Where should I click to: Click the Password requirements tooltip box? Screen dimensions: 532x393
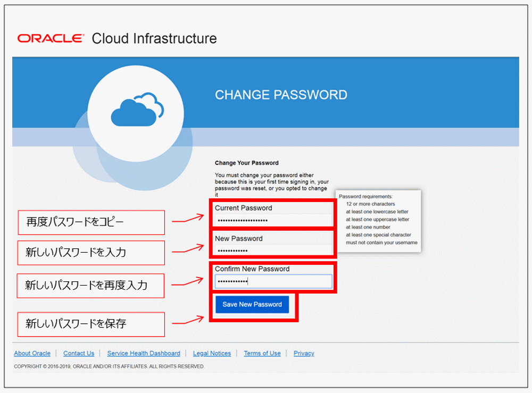click(x=378, y=219)
